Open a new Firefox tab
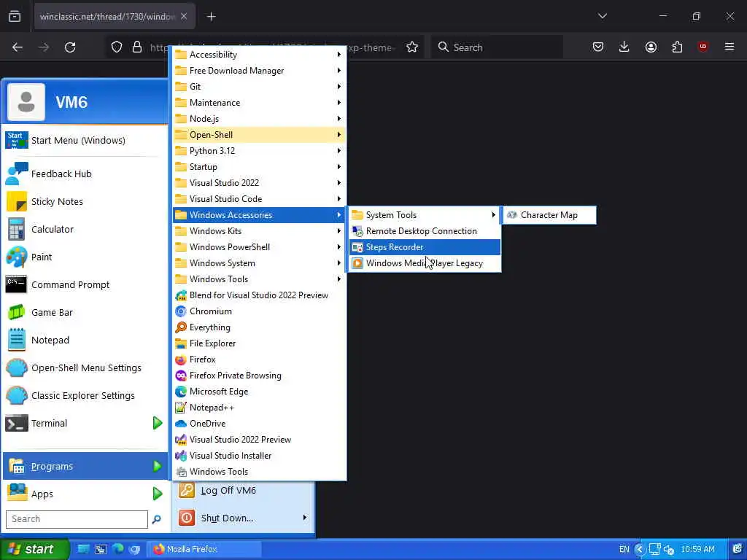The height and width of the screenshot is (560, 747). (x=211, y=17)
